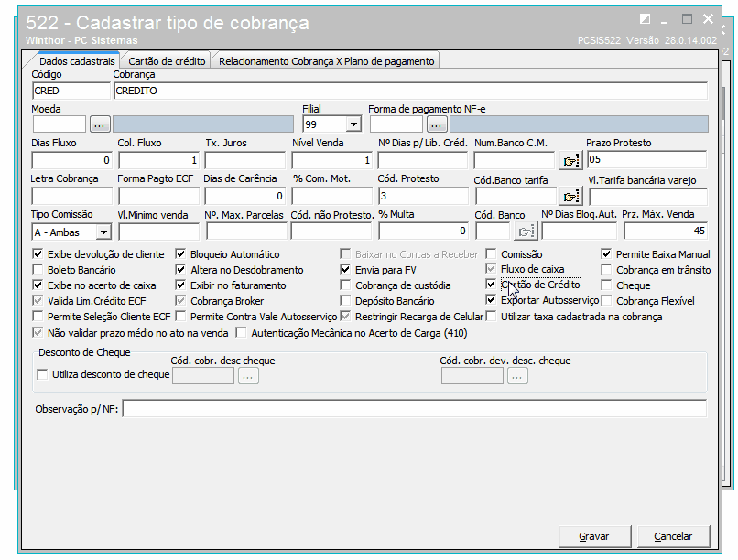738x560 pixels.
Task: Click the Observação p/ NF field
Action: click(x=415, y=409)
